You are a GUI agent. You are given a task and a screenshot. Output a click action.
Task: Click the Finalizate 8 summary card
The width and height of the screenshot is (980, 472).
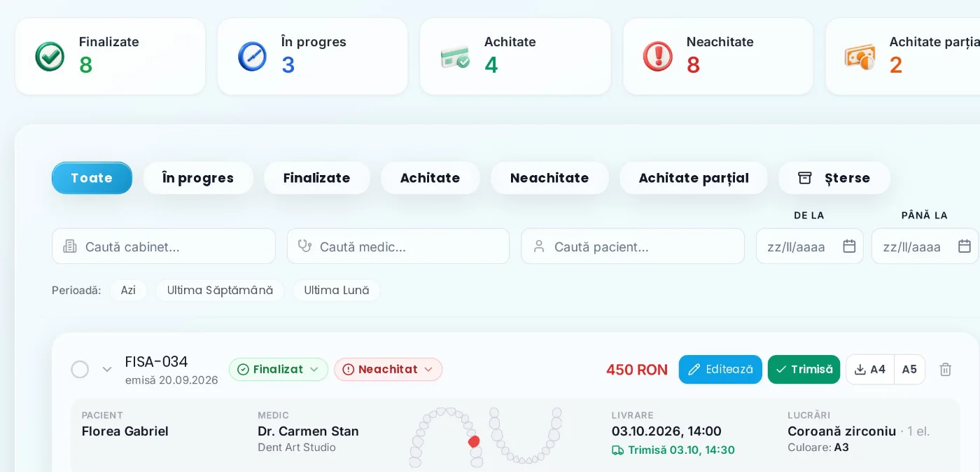pos(110,57)
